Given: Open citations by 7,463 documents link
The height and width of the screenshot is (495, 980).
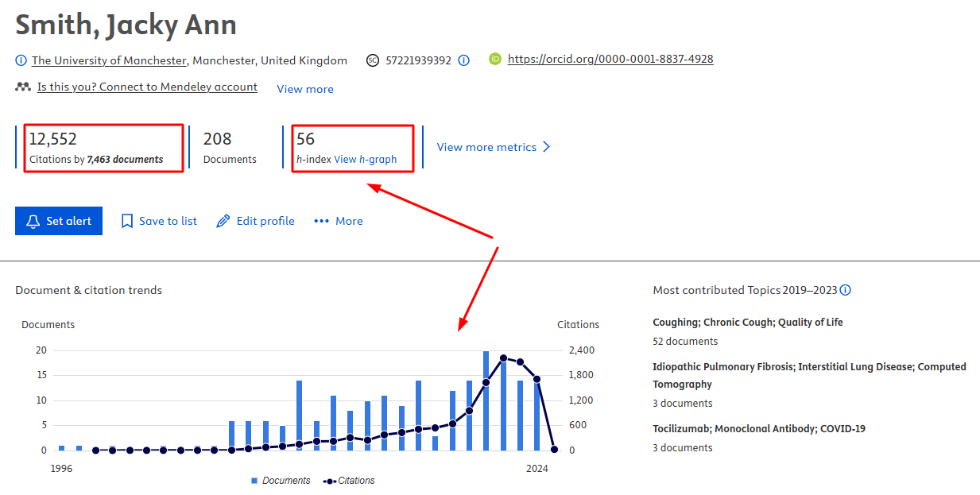Looking at the screenshot, I should (x=125, y=159).
